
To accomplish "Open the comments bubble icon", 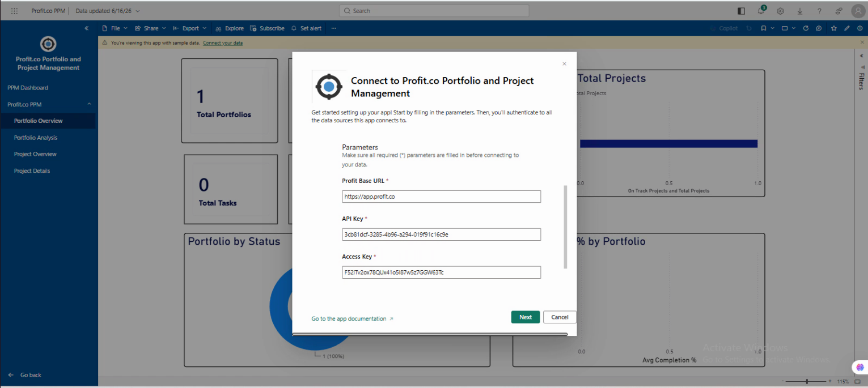I will pyautogui.click(x=819, y=28).
